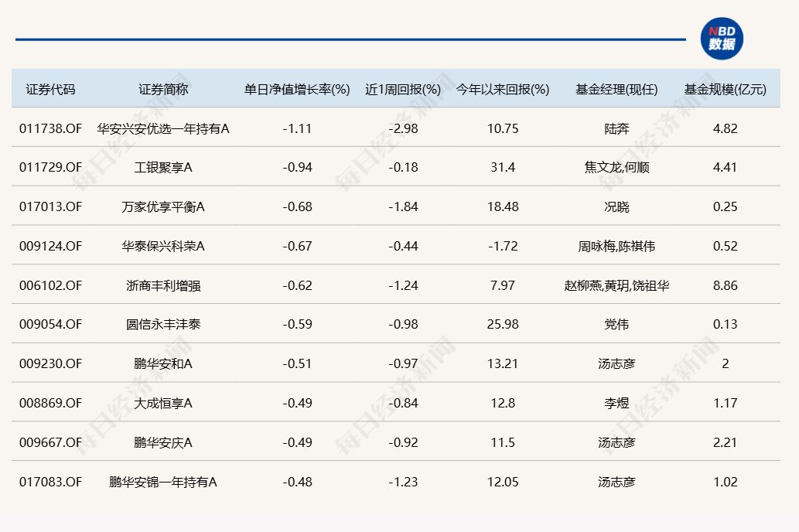
Task: Select fund manager 况晓
Action: point(616,206)
